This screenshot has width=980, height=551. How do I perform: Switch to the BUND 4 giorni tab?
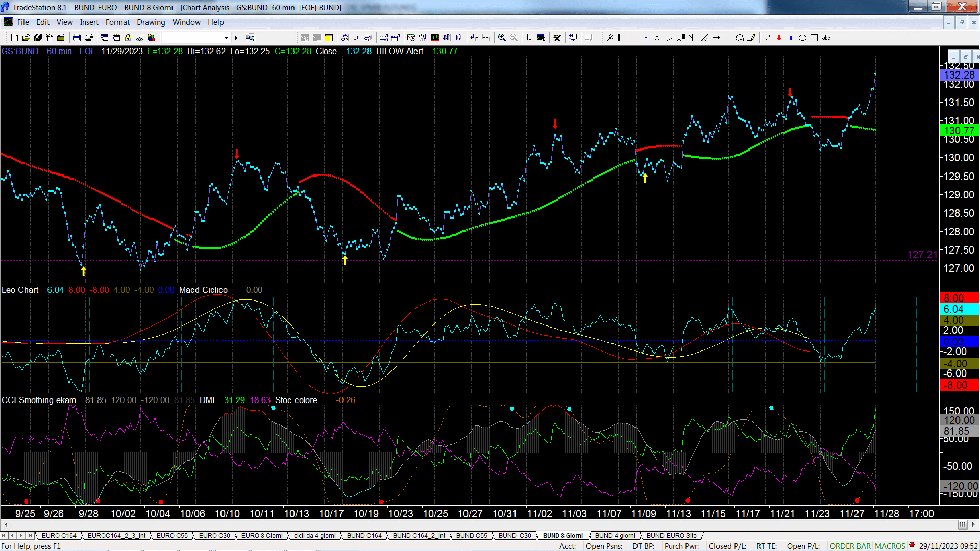pos(615,536)
